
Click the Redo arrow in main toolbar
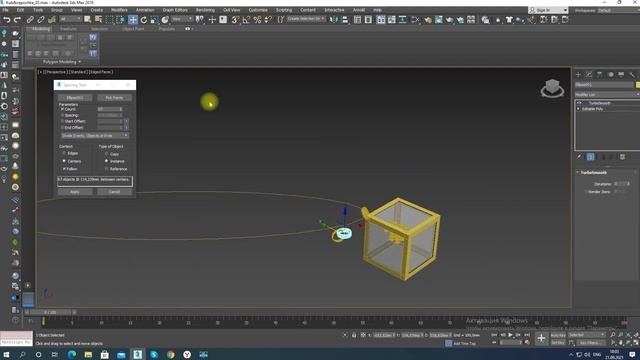(17, 20)
